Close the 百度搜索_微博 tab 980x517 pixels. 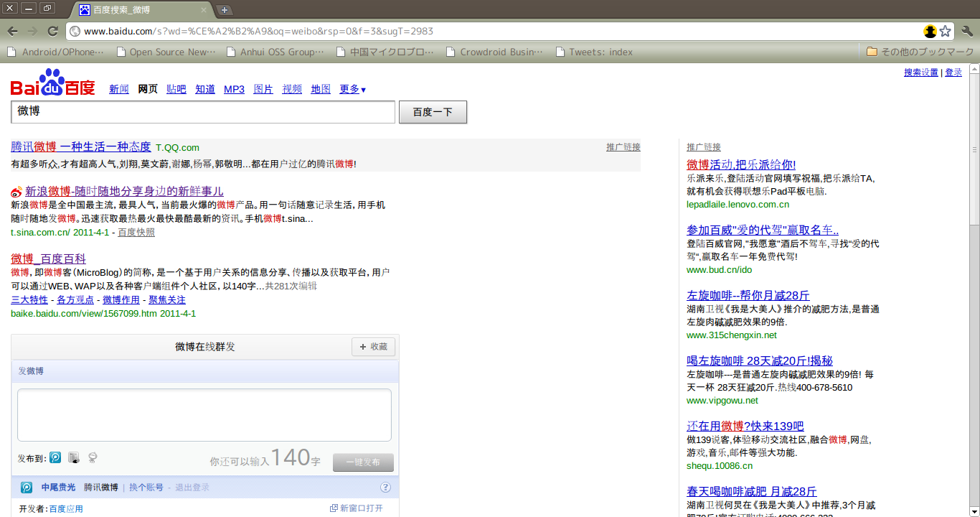pyautogui.click(x=204, y=10)
